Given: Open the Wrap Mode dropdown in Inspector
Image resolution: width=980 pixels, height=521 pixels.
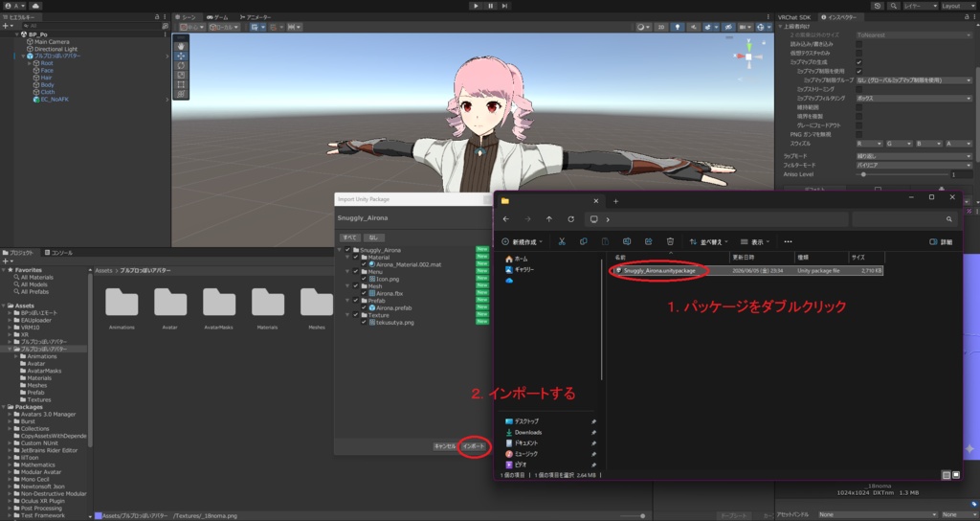Looking at the screenshot, I should [x=914, y=156].
